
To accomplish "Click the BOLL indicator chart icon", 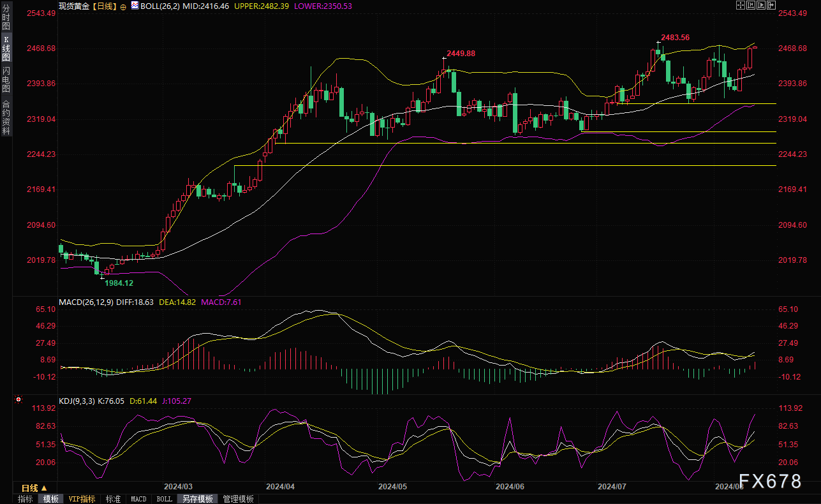I will (135, 5).
